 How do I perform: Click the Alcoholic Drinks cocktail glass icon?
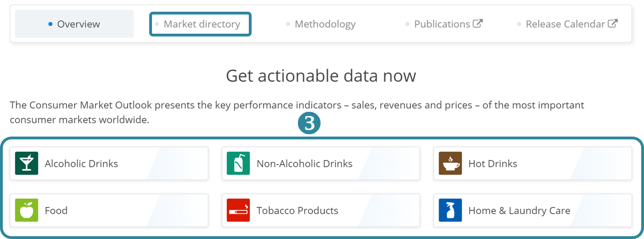point(27,164)
